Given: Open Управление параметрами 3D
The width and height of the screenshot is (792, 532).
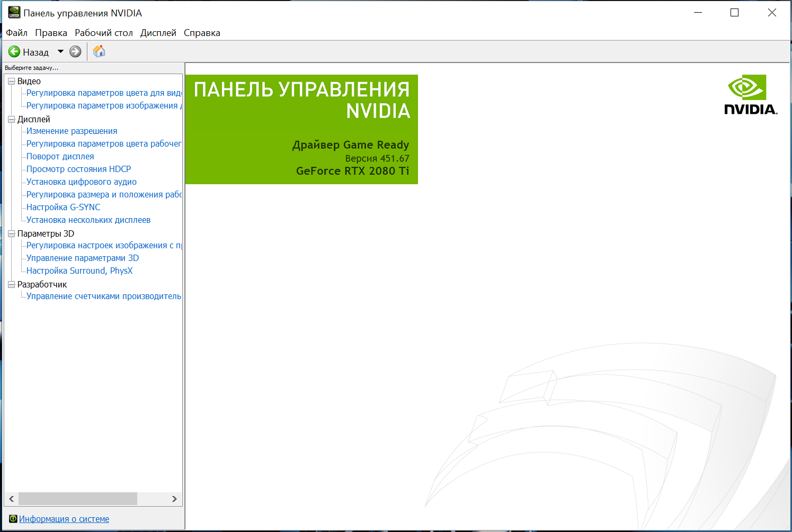Looking at the screenshot, I should pos(83,258).
